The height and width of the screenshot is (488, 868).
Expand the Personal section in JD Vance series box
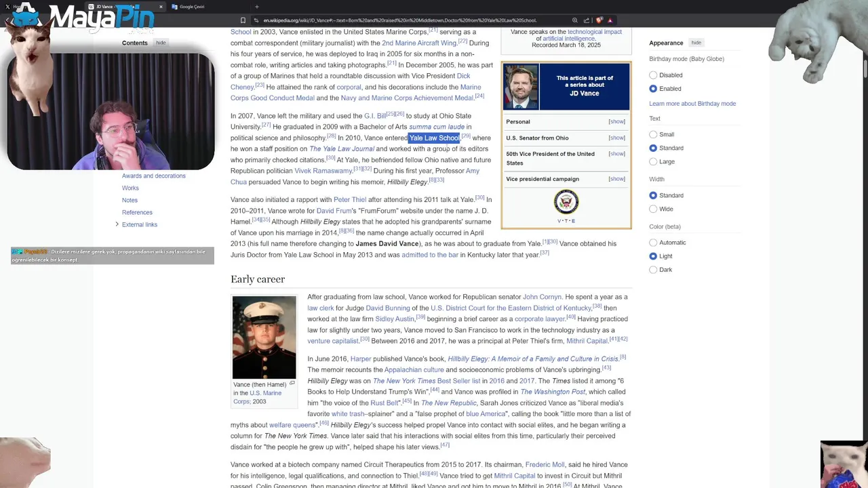point(616,122)
